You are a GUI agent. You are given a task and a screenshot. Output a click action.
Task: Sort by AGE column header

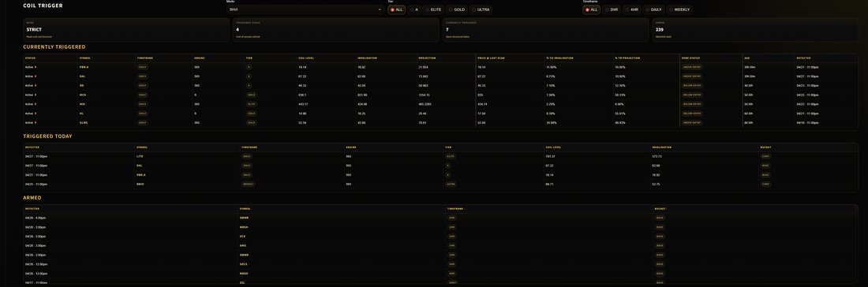746,58
